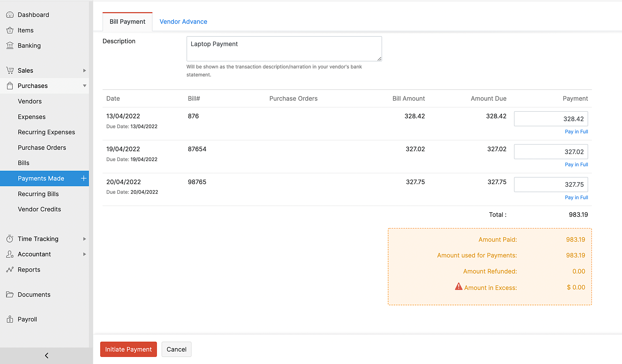Click the Reports graph icon
Image resolution: width=622 pixels, height=364 pixels.
[10, 270]
